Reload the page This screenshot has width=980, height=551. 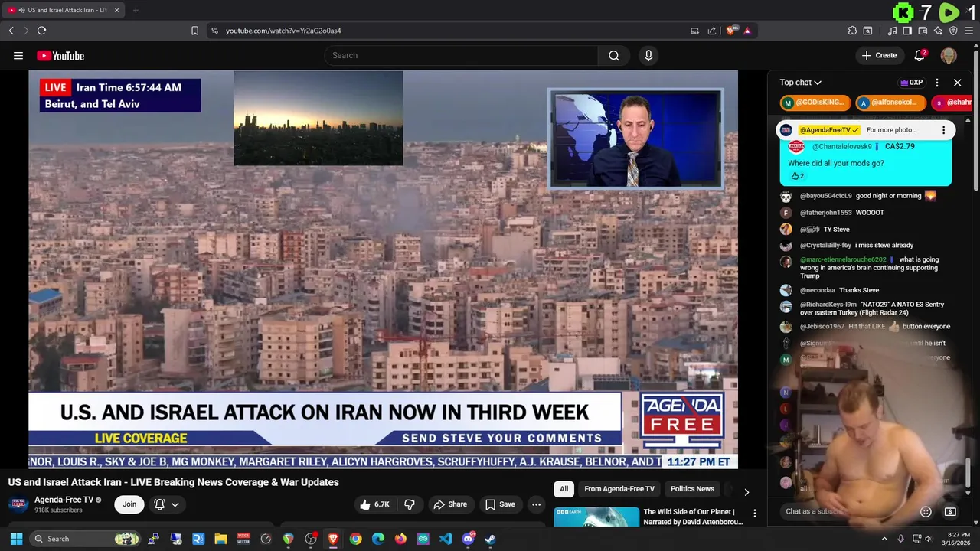pyautogui.click(x=41, y=31)
